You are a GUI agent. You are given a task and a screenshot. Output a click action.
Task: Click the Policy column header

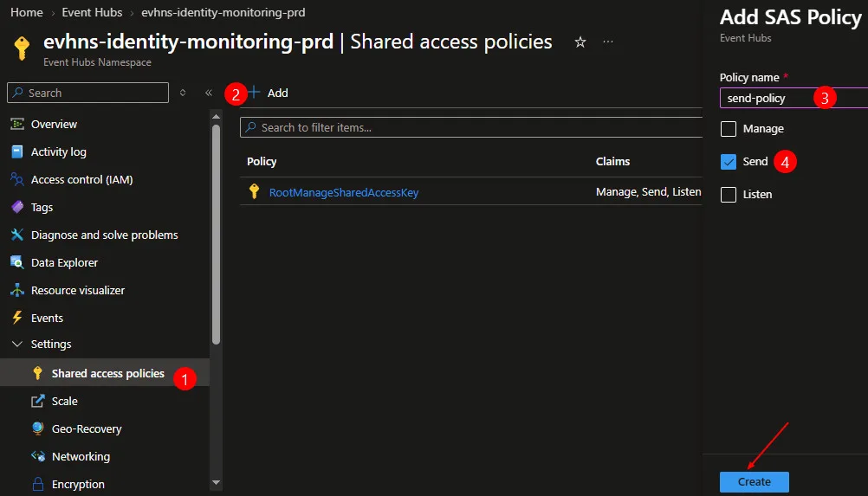pos(262,162)
